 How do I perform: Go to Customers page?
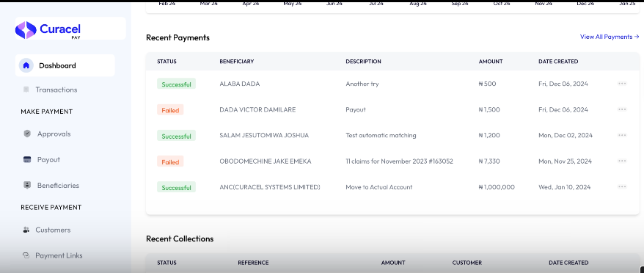click(x=53, y=230)
